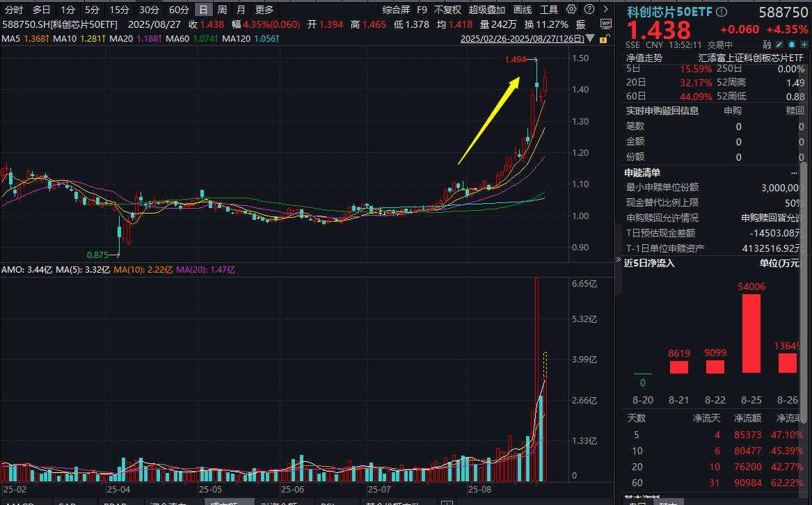Click the help question-mark icon
The height and width of the screenshot is (505, 812).
[x=589, y=9]
